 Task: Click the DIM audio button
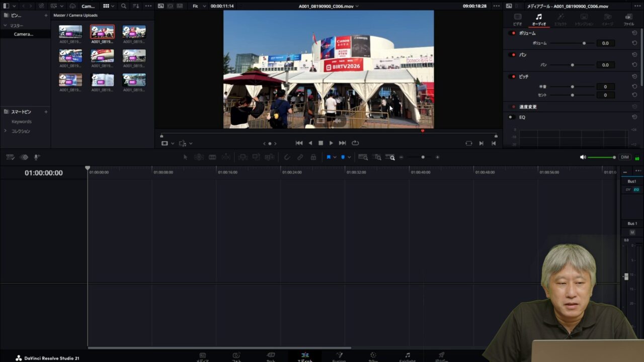point(625,157)
